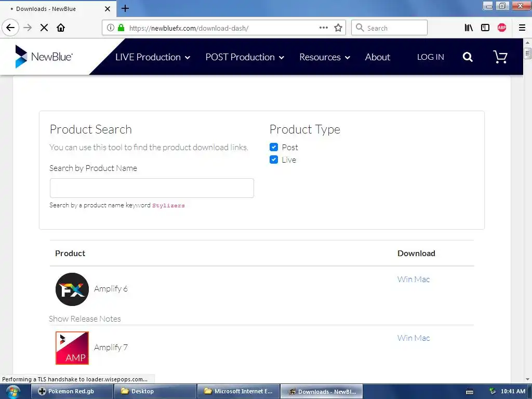Image resolution: width=532 pixels, height=399 pixels.
Task: Click the Amplify 7 product name
Action: [x=111, y=348]
